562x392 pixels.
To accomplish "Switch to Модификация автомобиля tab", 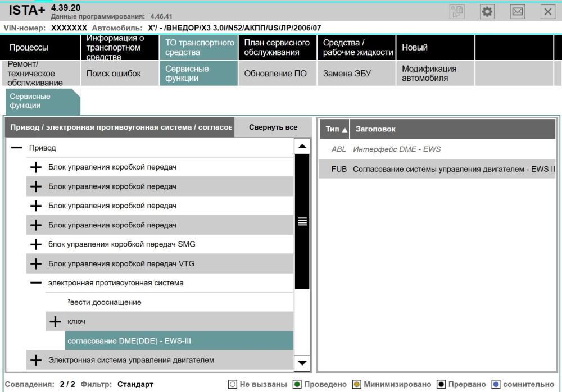I will coord(435,74).
